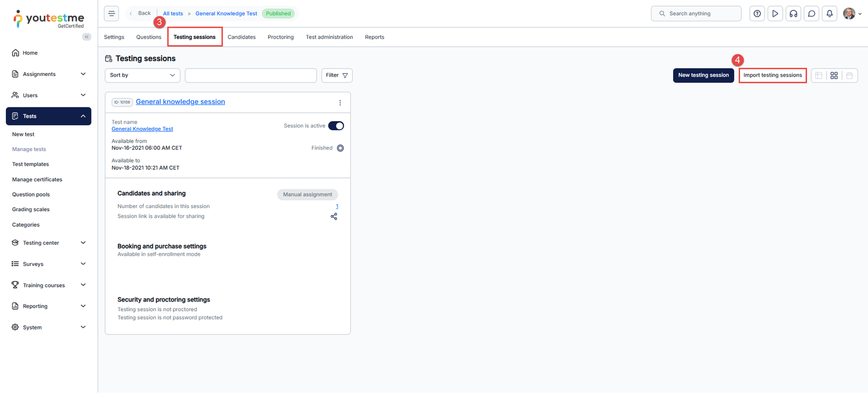Click 'Testing session is not proctored' text
Screen dimensions: 868x393
[x=157, y=310]
